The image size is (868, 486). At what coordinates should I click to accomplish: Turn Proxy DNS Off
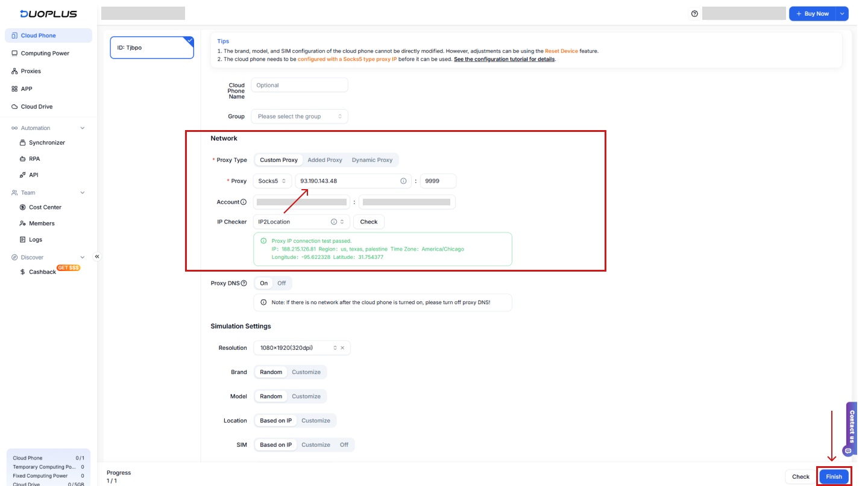[x=281, y=283]
